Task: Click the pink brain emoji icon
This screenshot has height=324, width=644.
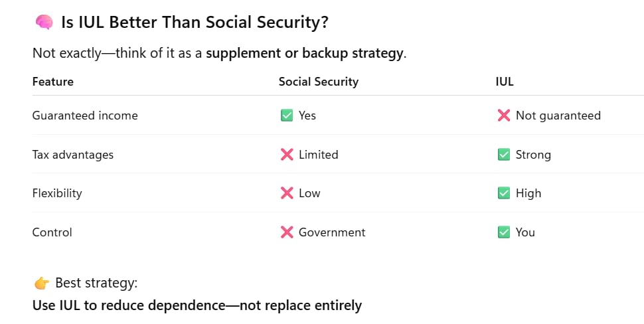Action: pos(44,23)
